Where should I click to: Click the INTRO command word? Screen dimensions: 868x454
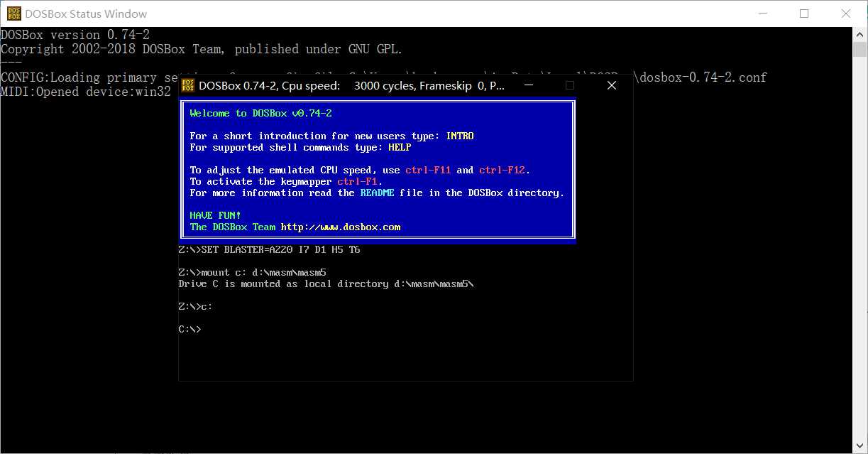tap(460, 136)
